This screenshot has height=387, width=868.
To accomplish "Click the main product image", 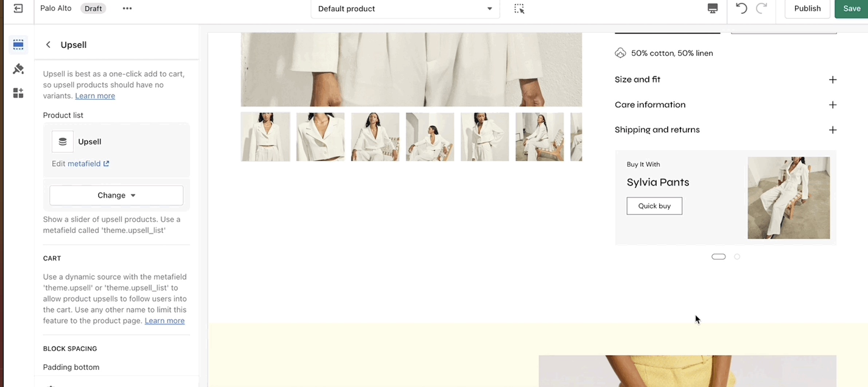I will (411, 69).
